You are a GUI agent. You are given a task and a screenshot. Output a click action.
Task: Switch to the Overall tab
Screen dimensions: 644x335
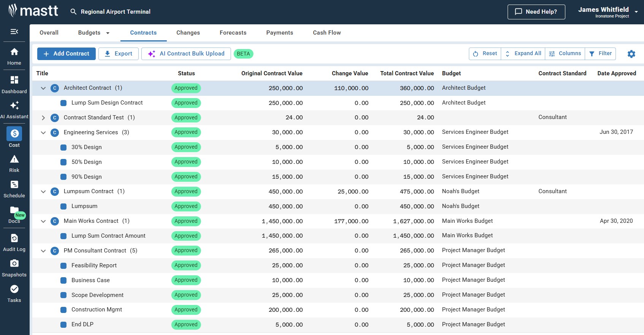[49, 33]
